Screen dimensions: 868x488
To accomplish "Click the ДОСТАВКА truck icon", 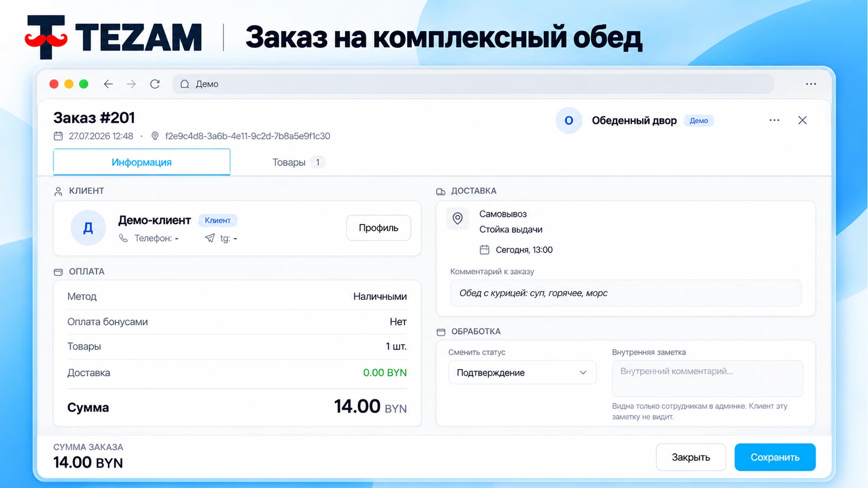I will (441, 191).
